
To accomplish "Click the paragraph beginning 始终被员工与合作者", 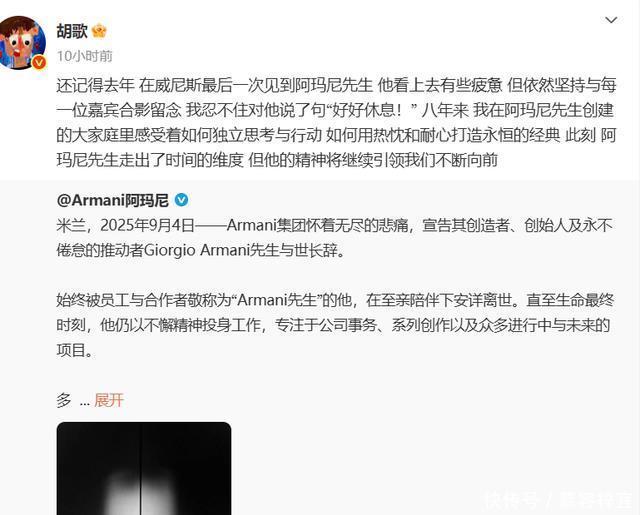I will 335,325.
